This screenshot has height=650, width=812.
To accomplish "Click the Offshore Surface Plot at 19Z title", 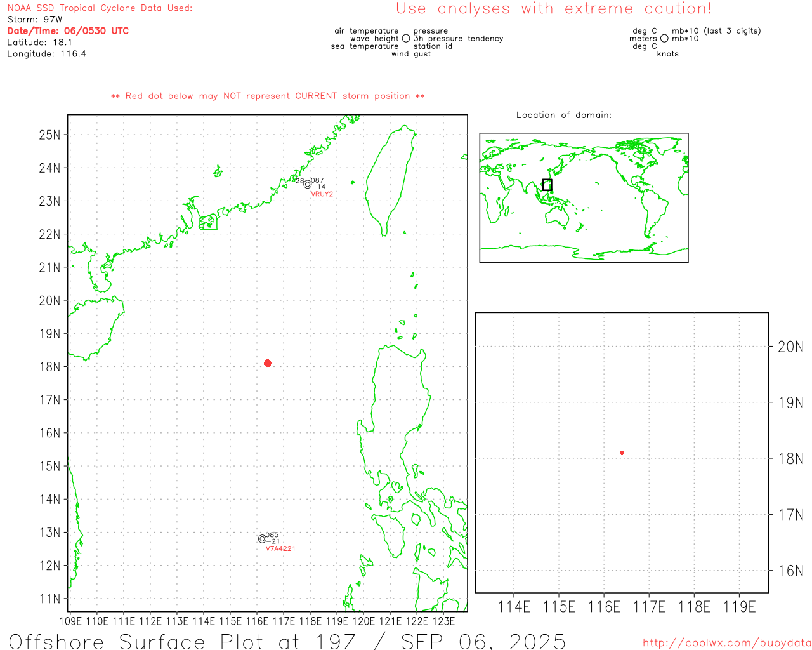I will [x=287, y=641].
